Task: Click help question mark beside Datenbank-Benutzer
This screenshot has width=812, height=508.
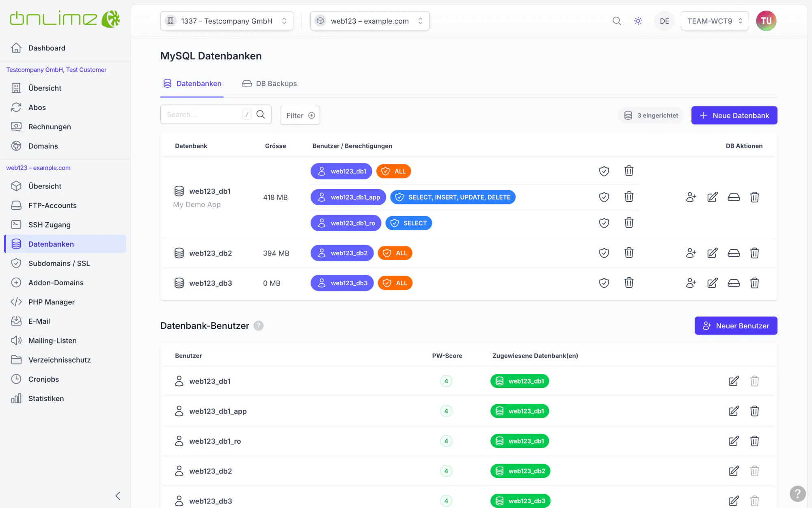Action: 259,326
